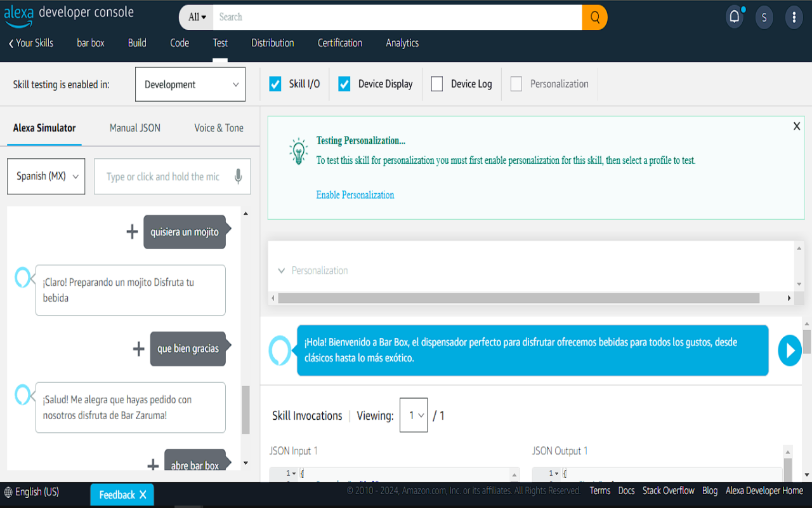Image resolution: width=812 pixels, height=508 pixels.
Task: Click the 'abre bar box' utterance bubble
Action: (x=195, y=461)
